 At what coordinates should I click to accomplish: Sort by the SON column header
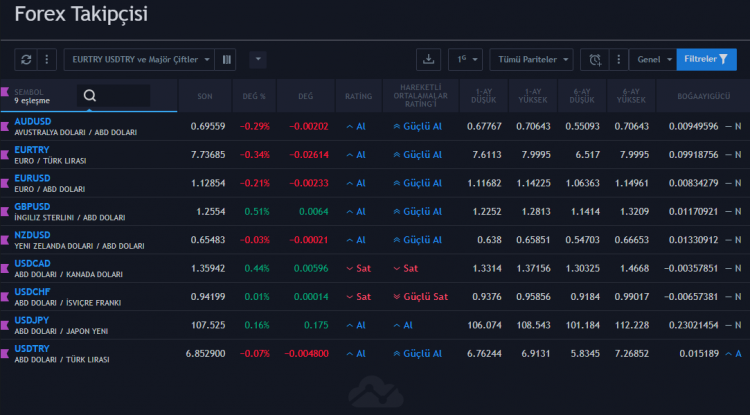click(205, 96)
